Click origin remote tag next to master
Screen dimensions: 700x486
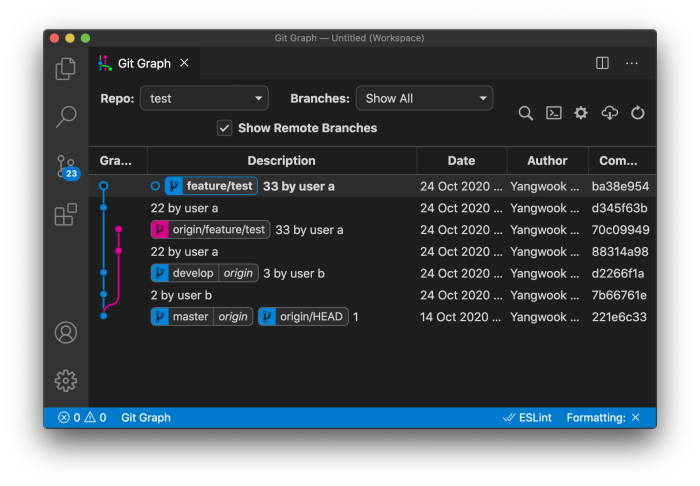point(233,316)
